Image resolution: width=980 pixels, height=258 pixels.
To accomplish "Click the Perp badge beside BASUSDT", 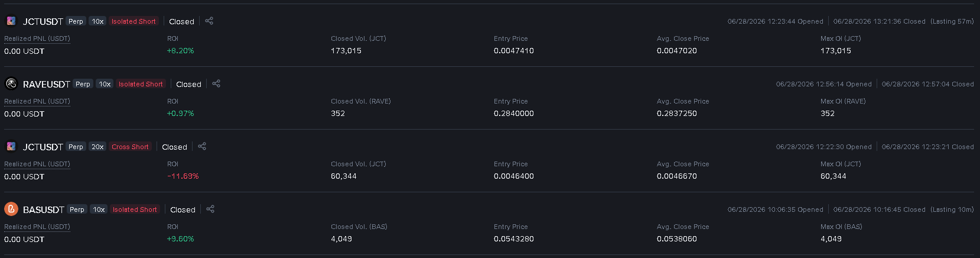I will pyautogui.click(x=77, y=209).
